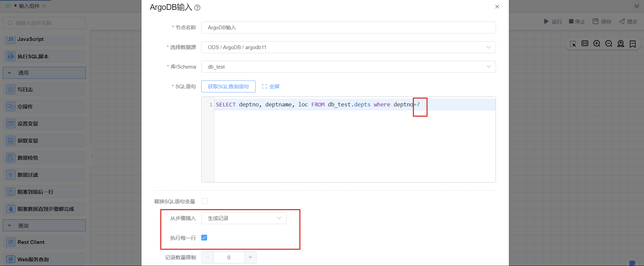Click the zoom-out magnifier icon on canvas toolbar
The image size is (644, 266).
(x=608, y=44)
